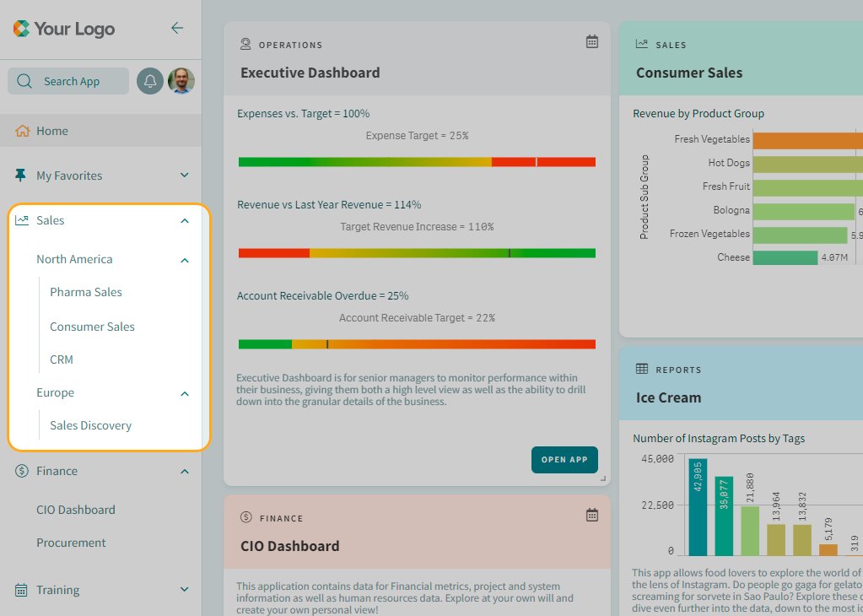Click the My Favorites pin icon
This screenshot has width=863, height=616.
pyautogui.click(x=20, y=175)
